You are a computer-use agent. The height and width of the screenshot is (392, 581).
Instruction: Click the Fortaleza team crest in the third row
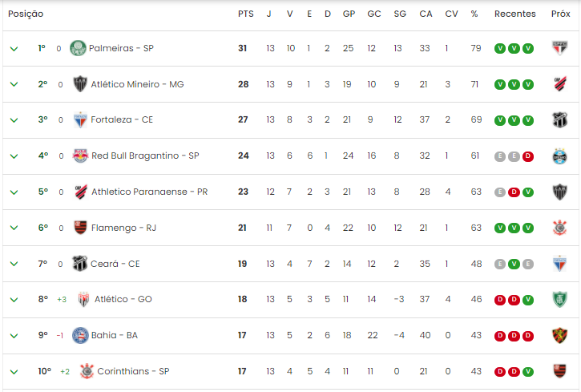80,119
